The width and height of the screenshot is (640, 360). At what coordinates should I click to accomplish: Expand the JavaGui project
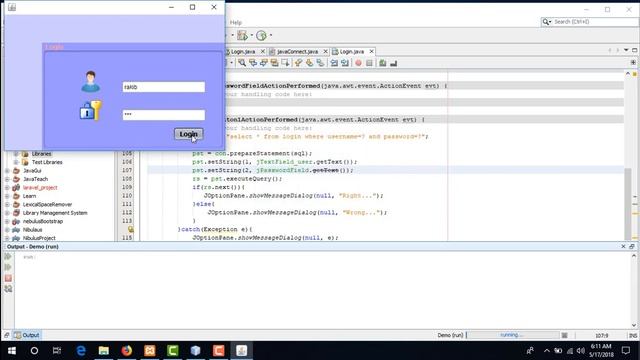[x=7, y=171]
